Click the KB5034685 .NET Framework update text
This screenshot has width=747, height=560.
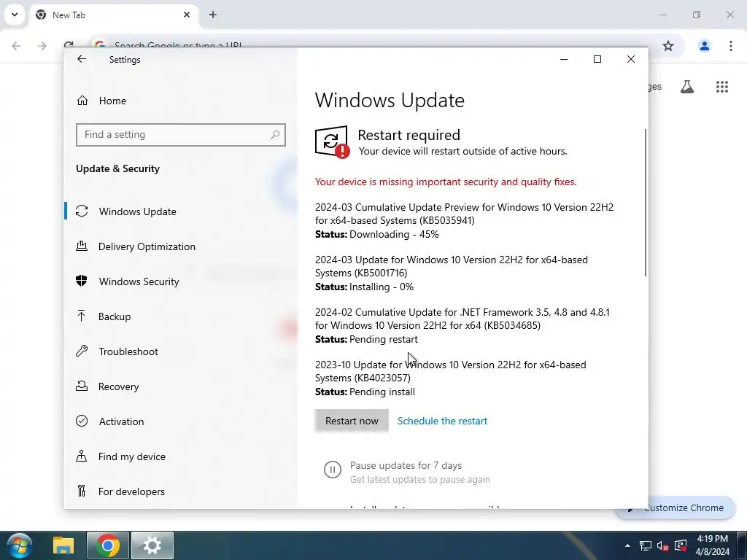click(462, 319)
